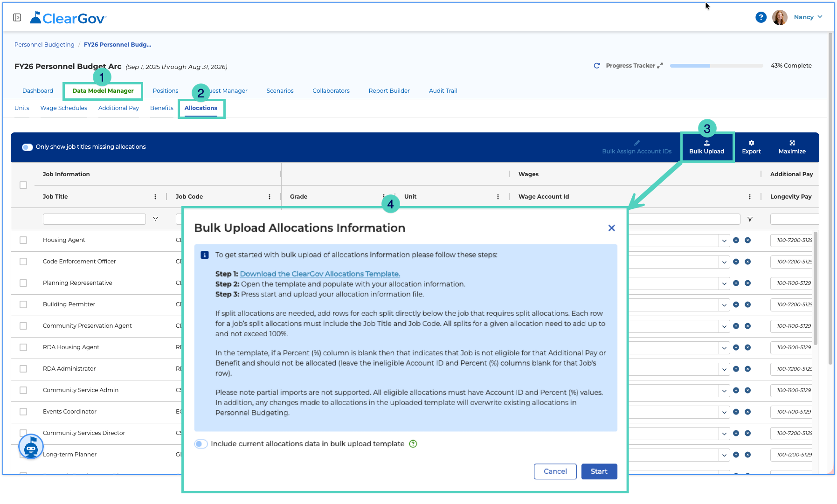
Task: Select the Benefits sub-tab
Action: point(161,108)
